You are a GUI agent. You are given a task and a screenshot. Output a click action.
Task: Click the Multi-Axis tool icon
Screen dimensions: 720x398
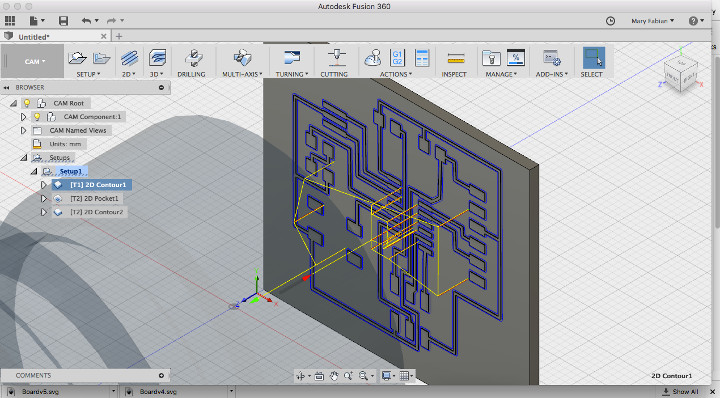click(x=242, y=58)
